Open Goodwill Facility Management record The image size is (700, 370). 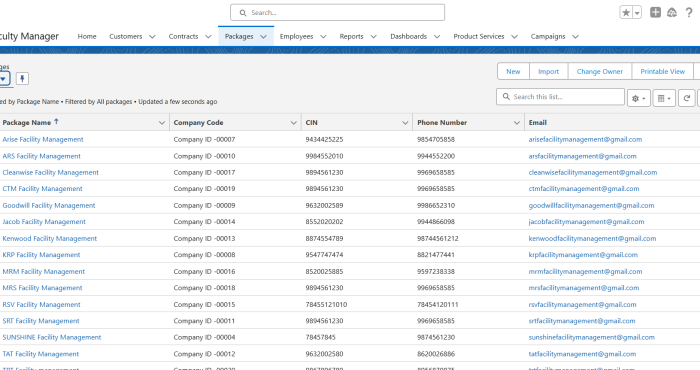click(x=49, y=205)
